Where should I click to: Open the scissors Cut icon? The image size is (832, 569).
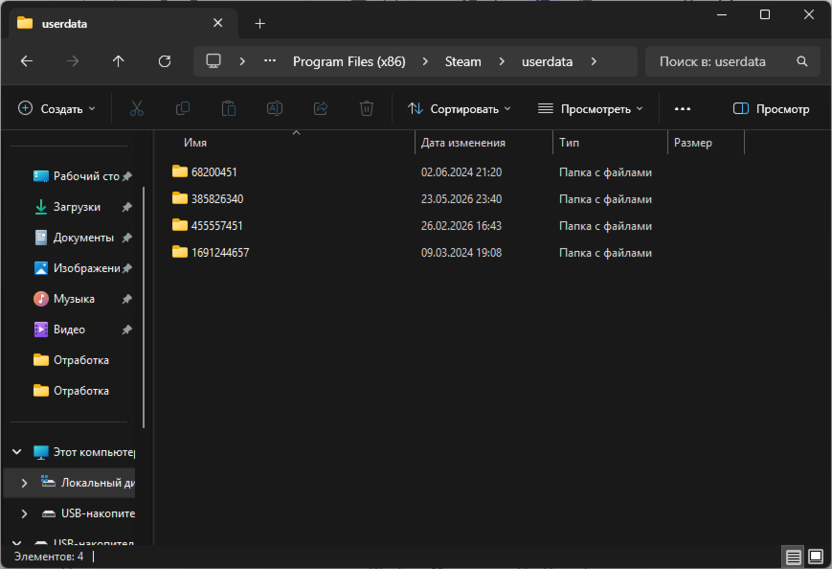tap(137, 109)
